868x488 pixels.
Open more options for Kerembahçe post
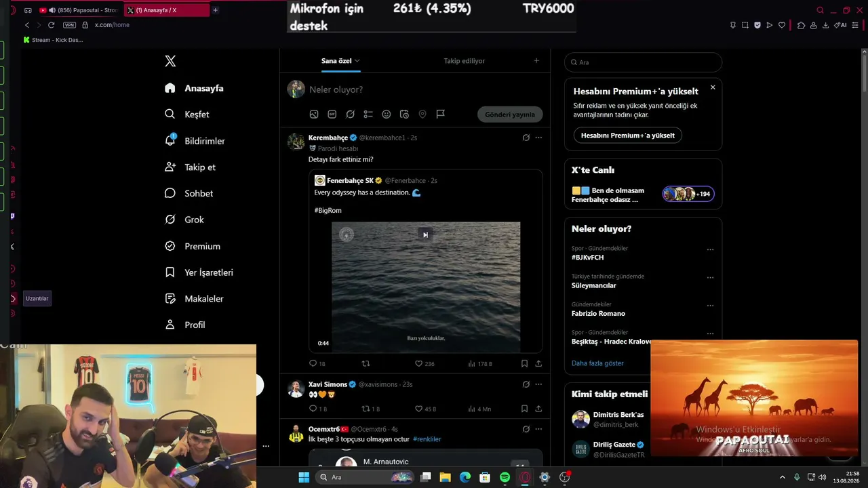point(538,138)
